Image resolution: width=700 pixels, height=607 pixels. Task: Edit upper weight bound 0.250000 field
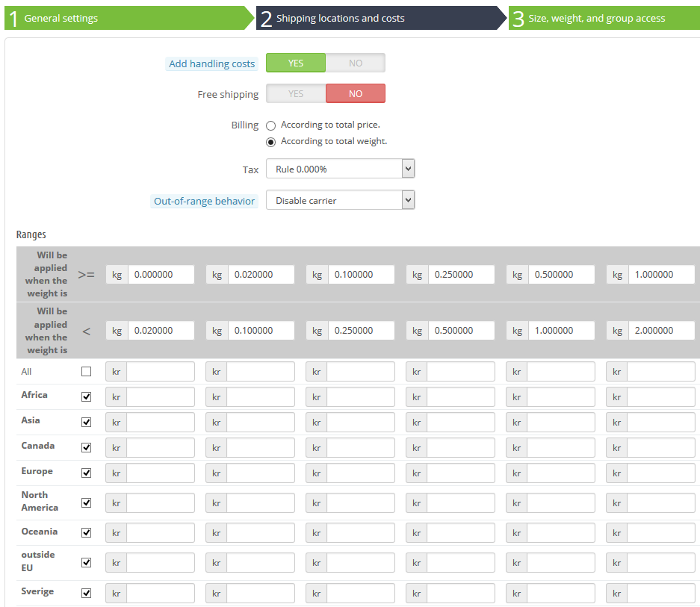361,331
